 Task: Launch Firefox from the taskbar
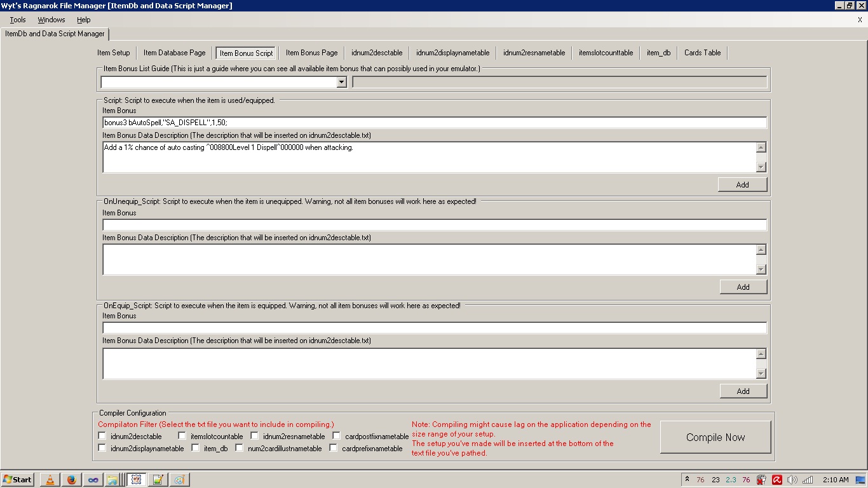72,480
